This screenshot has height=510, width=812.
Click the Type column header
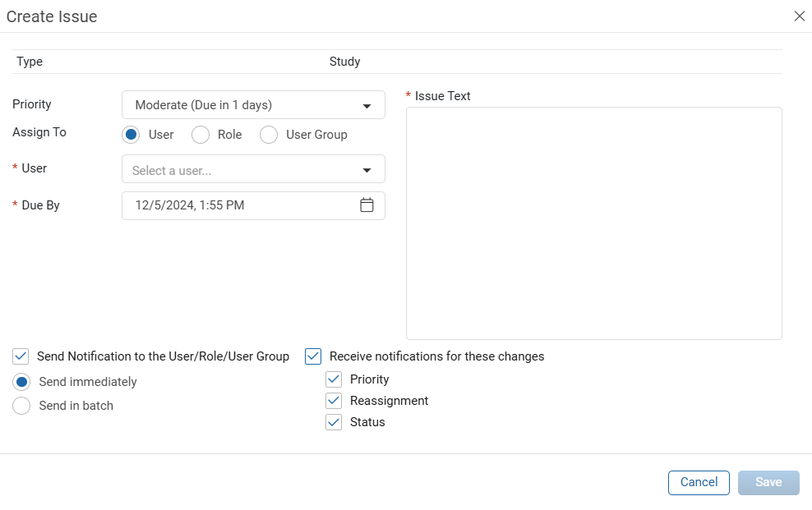30,62
